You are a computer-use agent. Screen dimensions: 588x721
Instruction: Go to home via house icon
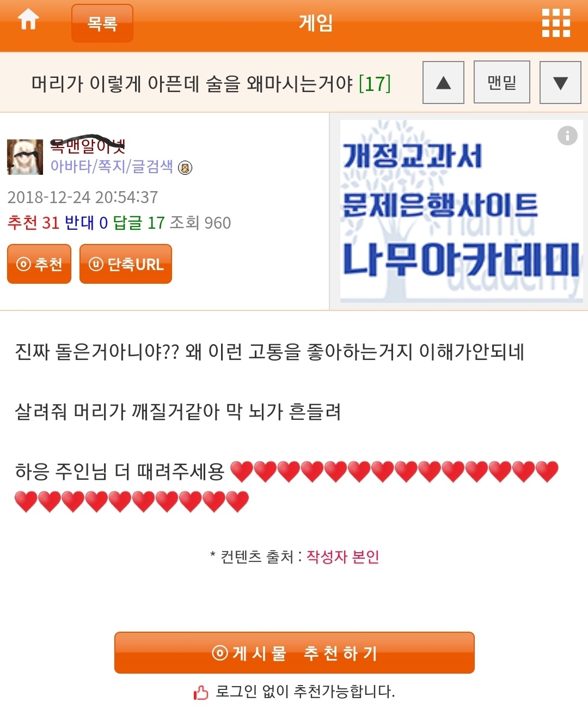[x=28, y=20]
